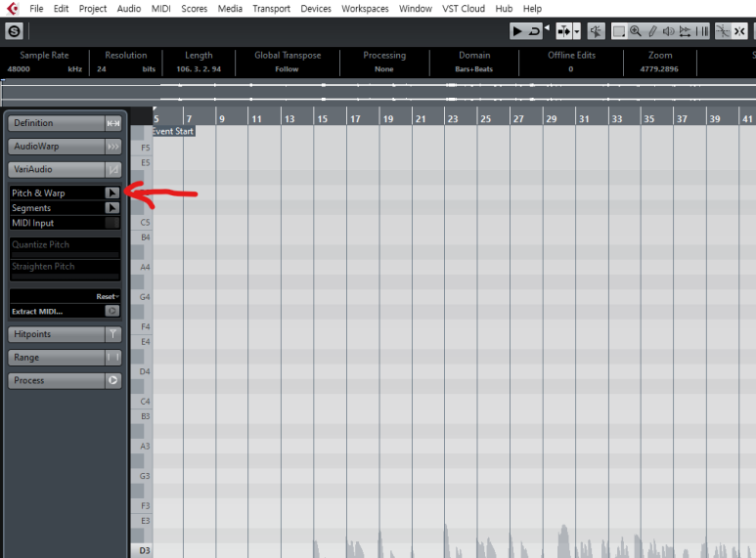Select the Range Selection tool
The height and width of the screenshot is (558, 756).
pos(618,31)
